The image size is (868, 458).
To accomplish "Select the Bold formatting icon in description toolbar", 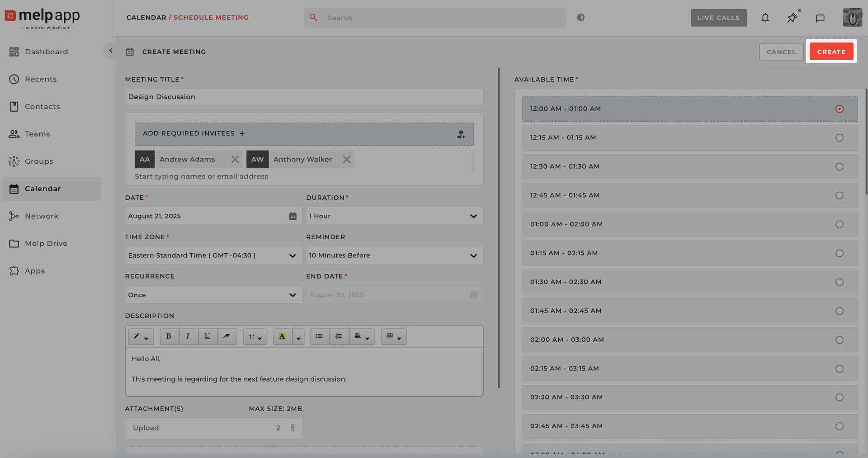I will pos(169,336).
